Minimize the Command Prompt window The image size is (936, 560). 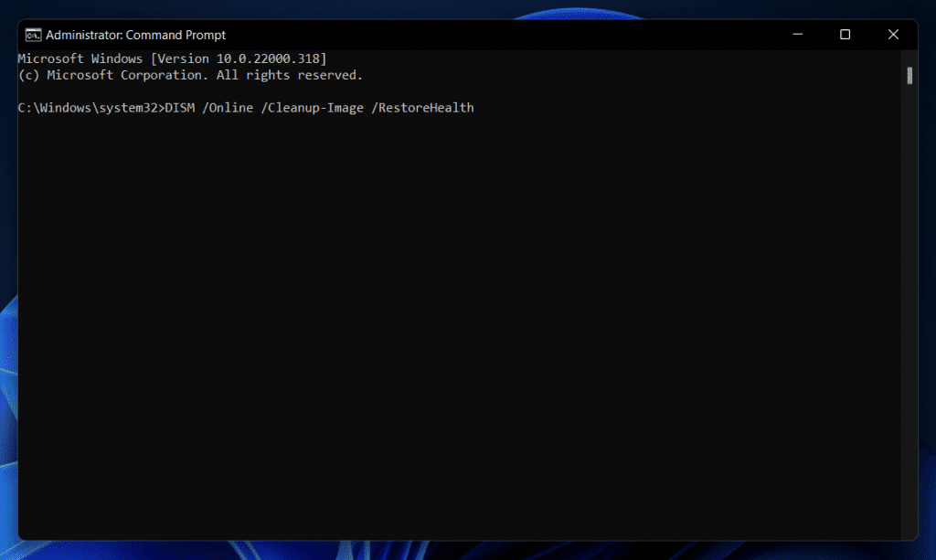[x=797, y=34]
